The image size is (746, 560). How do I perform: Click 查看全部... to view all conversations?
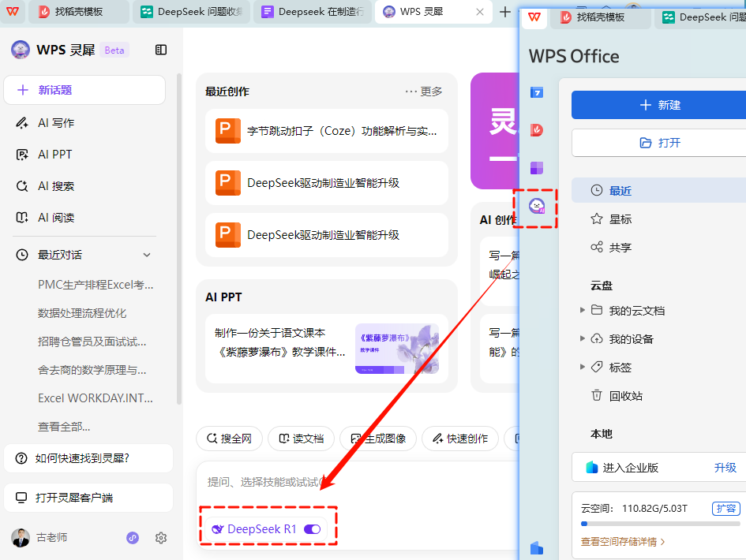(x=64, y=427)
